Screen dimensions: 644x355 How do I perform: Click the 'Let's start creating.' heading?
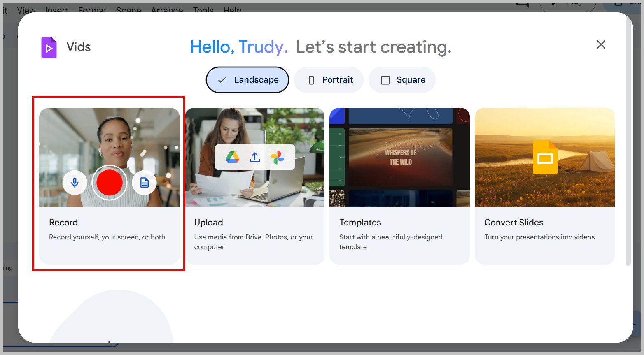374,47
